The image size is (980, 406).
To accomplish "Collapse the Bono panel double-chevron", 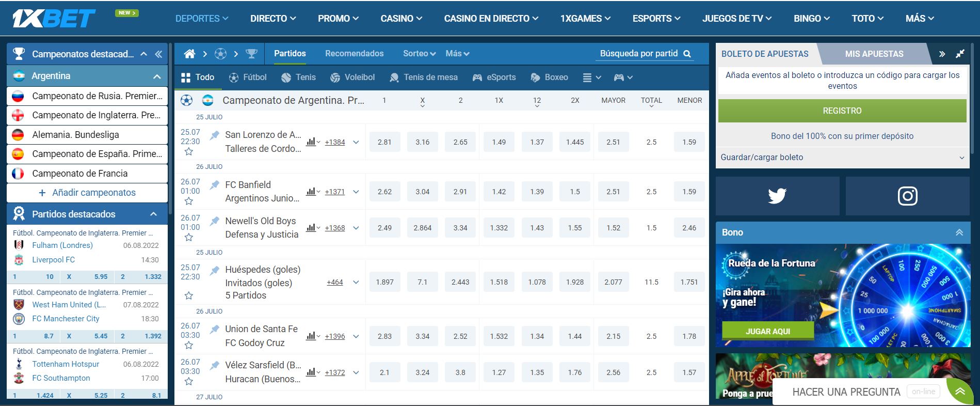I will coord(959,232).
